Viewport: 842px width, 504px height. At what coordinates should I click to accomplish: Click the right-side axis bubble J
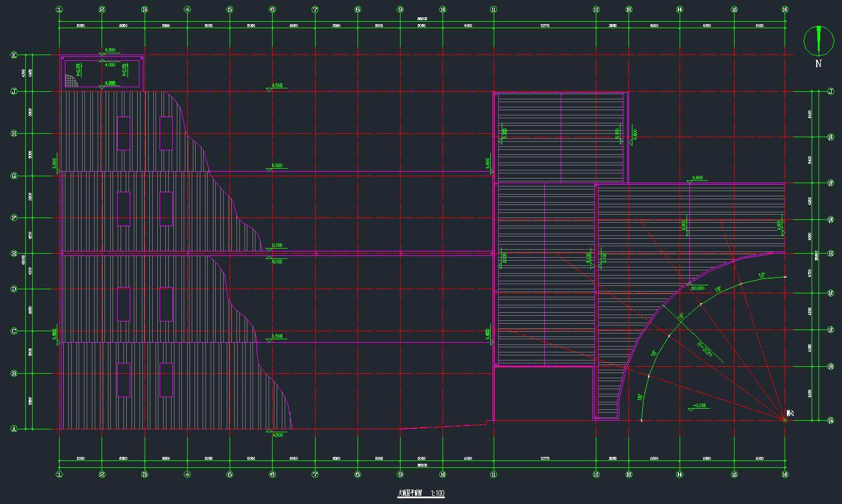coord(831,92)
